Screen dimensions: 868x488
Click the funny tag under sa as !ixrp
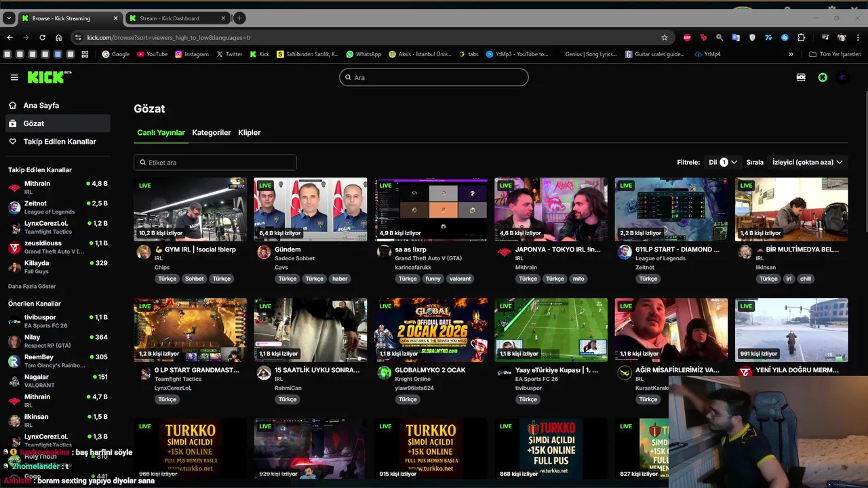433,279
